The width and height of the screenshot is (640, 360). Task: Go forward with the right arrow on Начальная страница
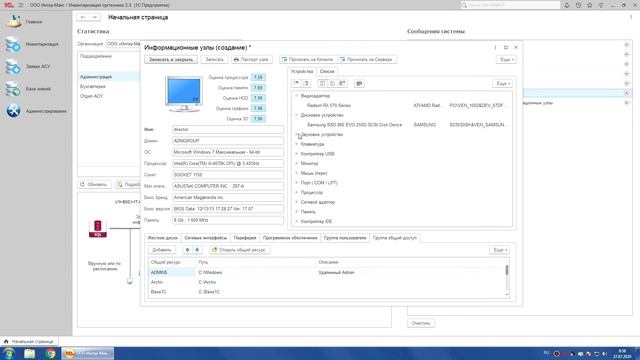95,17
